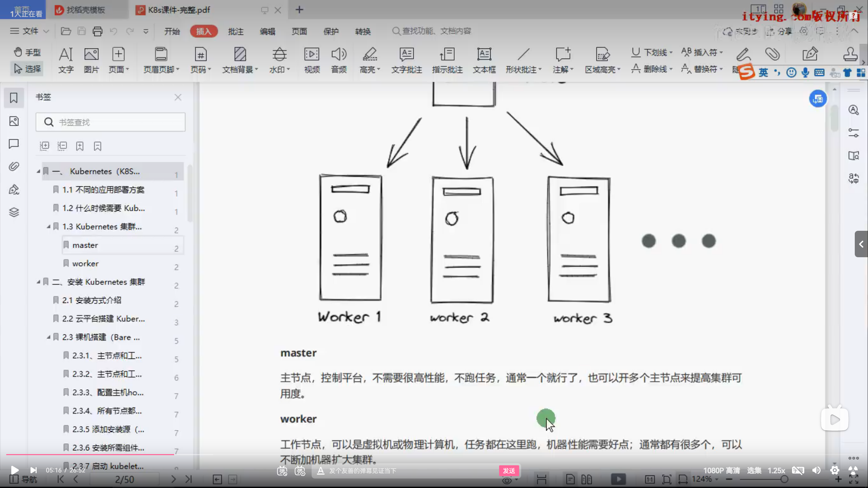Toggle danmaku display on/off
This screenshot has height=488, width=868.
282,471
